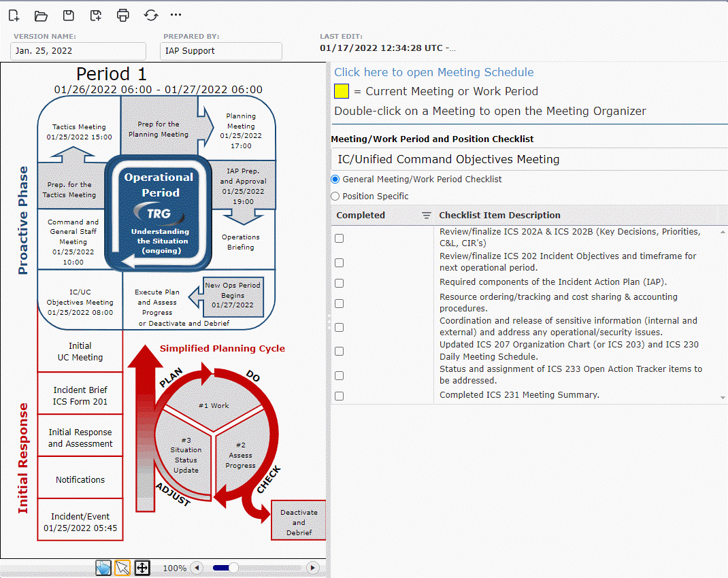Click the Save As New icon
728x578 pixels.
[96, 15]
